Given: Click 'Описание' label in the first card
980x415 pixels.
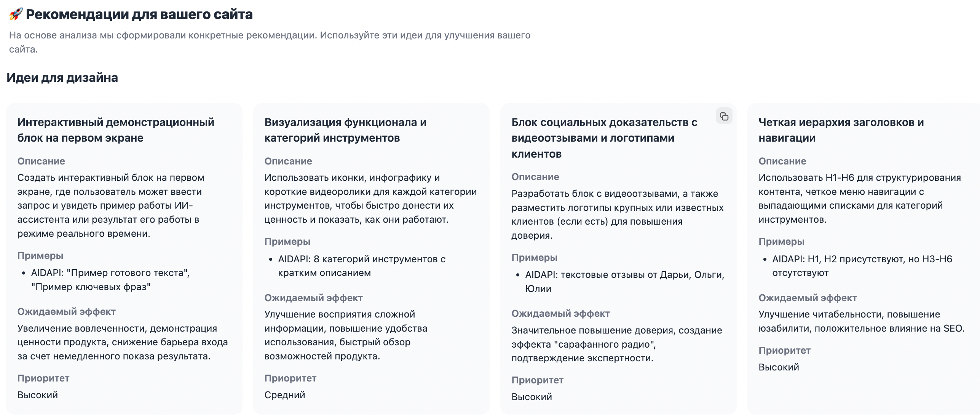Looking at the screenshot, I should tap(41, 161).
